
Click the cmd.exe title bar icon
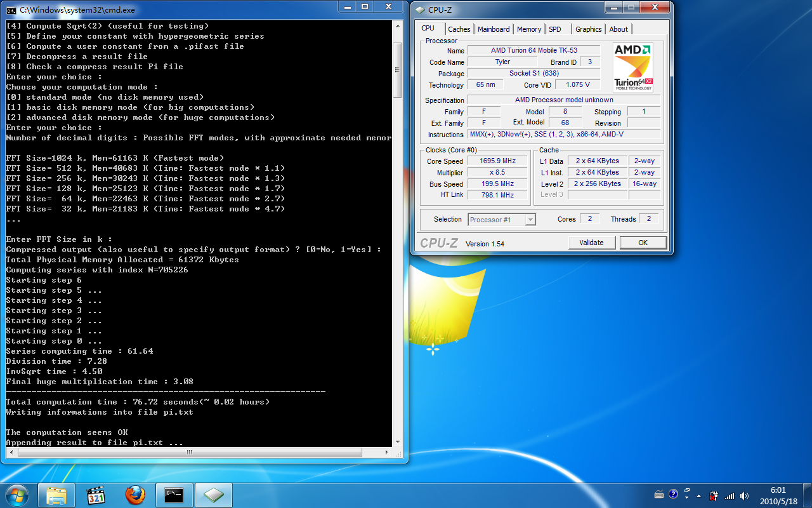(x=11, y=10)
